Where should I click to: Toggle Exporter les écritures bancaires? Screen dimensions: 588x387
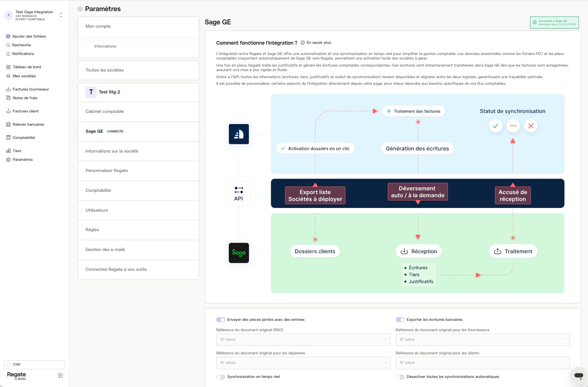pos(400,320)
